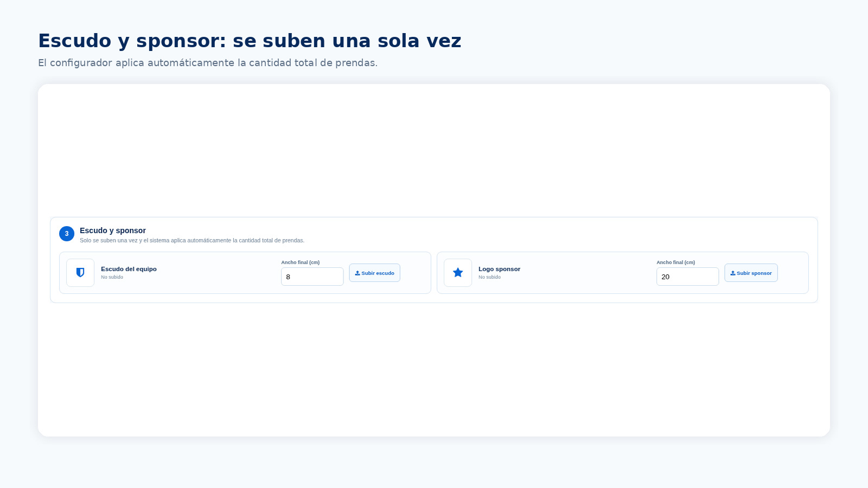Click 'Ancho final (cm)' label for the escudo
The image size is (868, 488).
300,262
